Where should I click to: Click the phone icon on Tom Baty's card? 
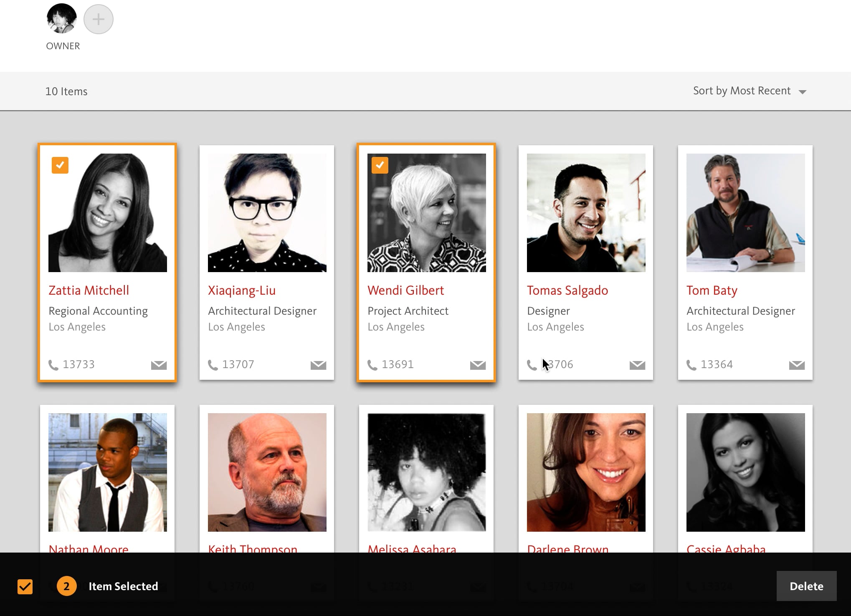(x=691, y=365)
